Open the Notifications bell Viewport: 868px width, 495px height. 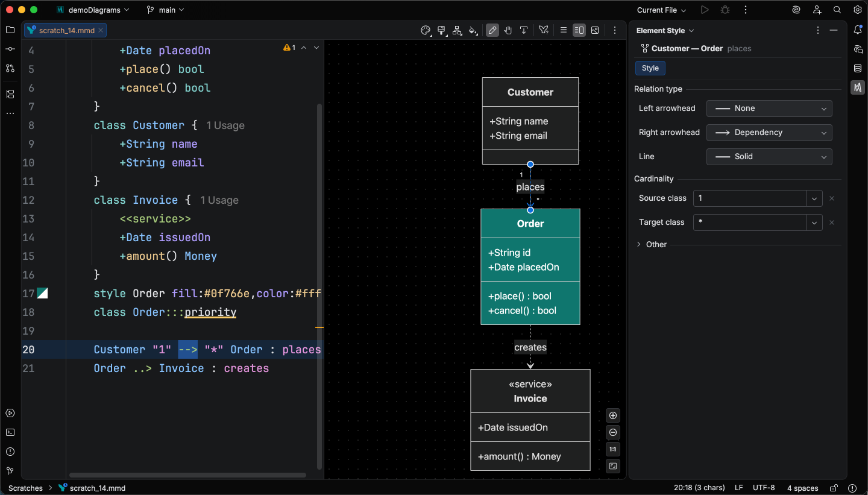pyautogui.click(x=858, y=30)
